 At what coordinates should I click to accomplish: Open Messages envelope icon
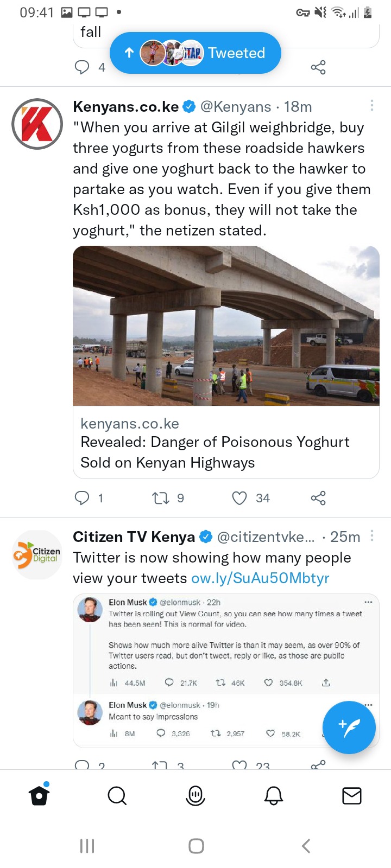point(352,796)
